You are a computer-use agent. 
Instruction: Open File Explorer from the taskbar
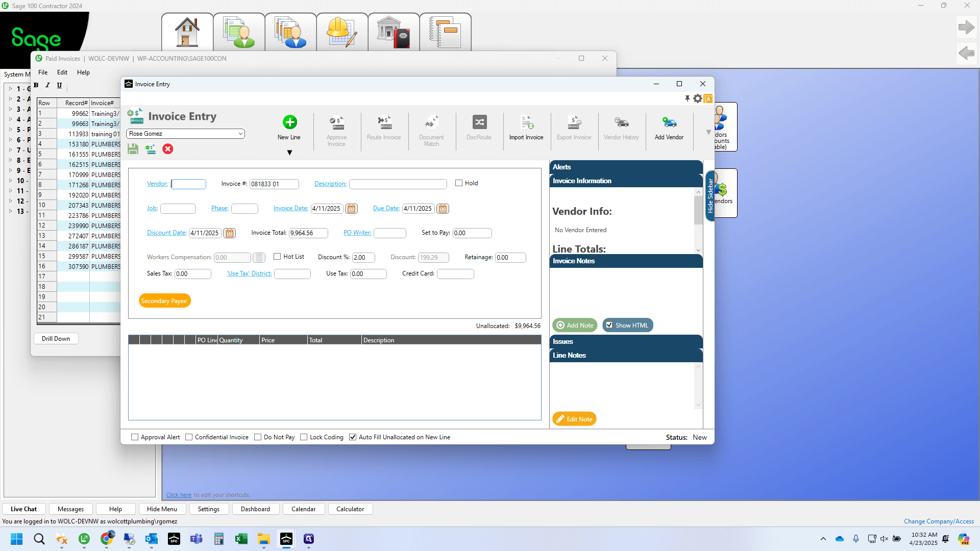[264, 539]
